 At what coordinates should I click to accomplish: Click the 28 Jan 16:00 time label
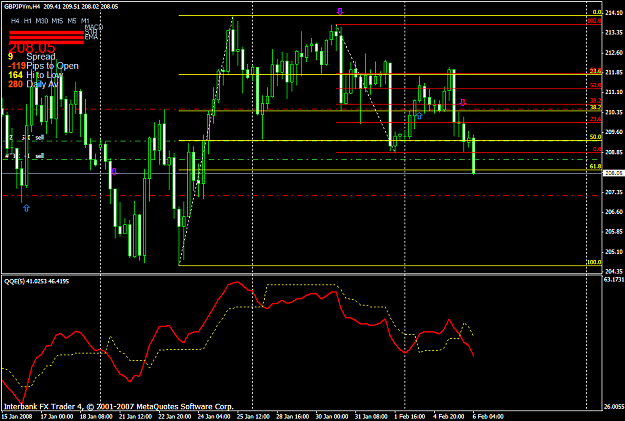click(x=292, y=416)
